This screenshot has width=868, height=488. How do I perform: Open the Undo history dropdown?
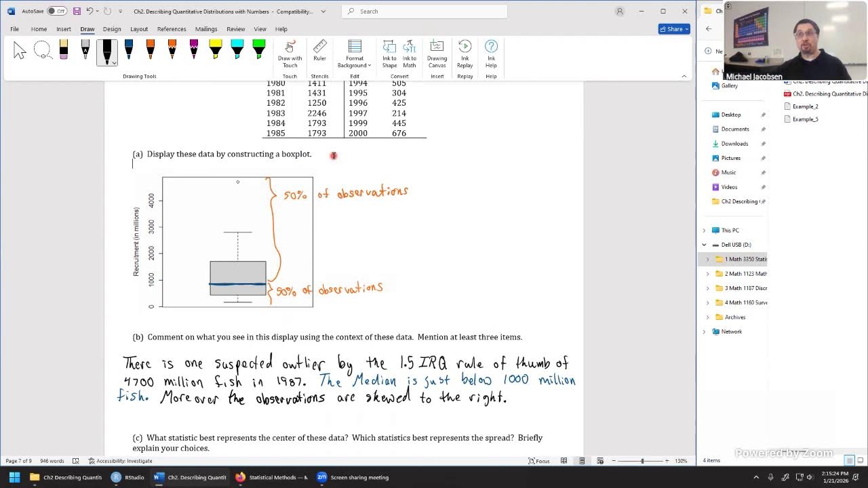pyautogui.click(x=98, y=12)
